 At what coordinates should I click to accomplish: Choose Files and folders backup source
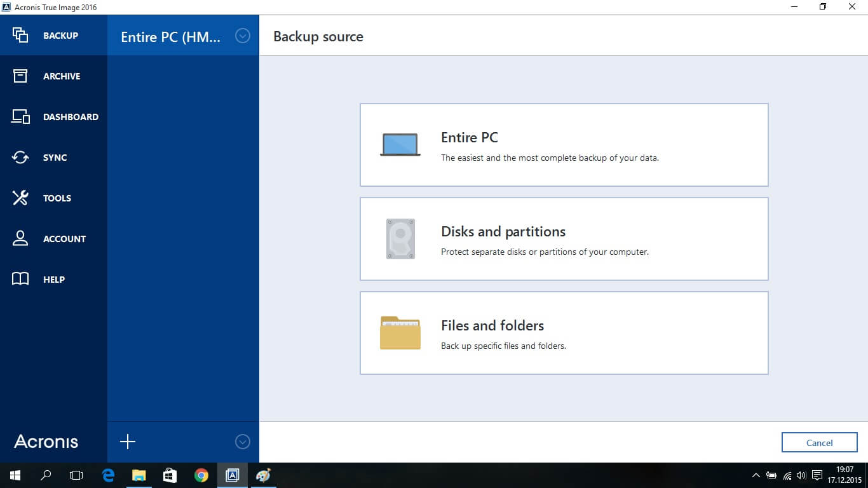(564, 333)
